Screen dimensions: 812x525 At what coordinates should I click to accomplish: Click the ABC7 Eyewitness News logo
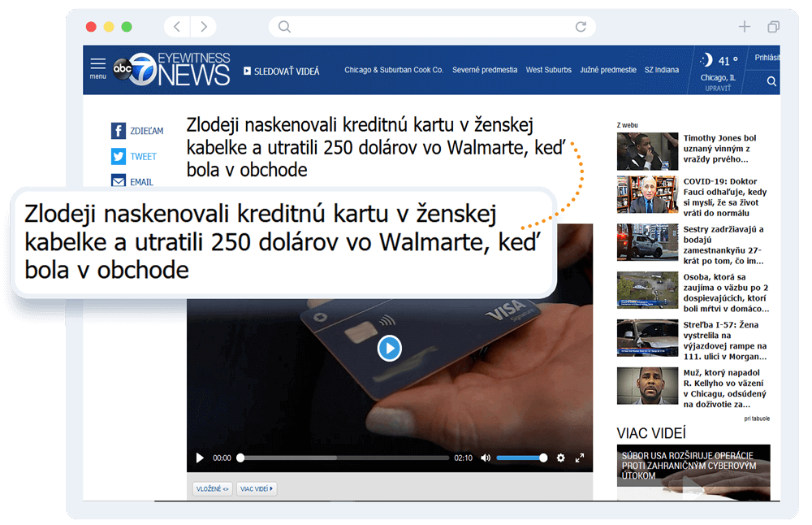[171, 69]
